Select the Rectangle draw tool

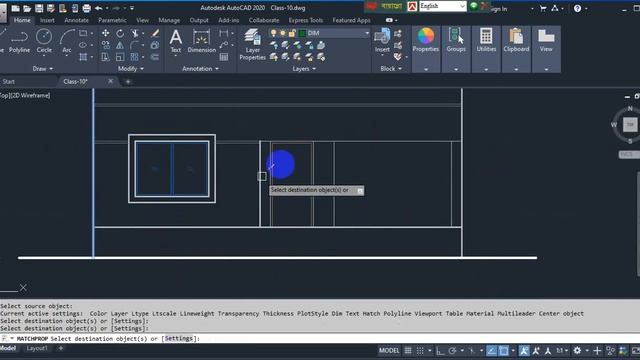(83, 33)
